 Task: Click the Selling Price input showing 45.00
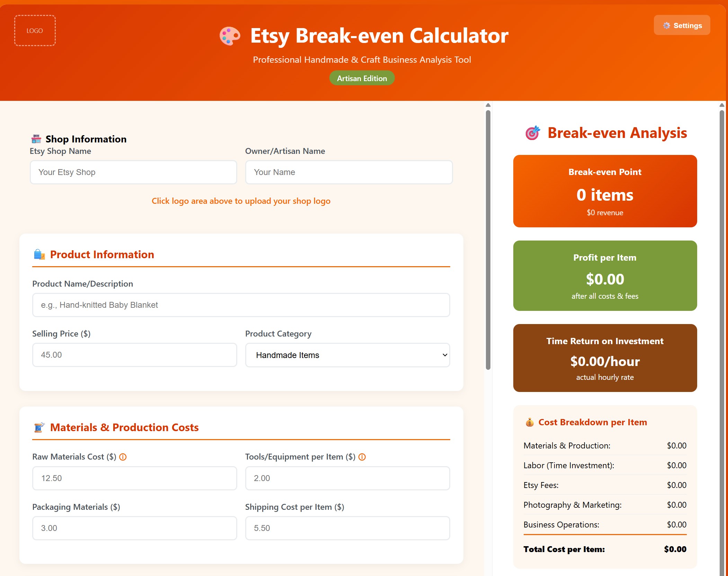click(134, 355)
